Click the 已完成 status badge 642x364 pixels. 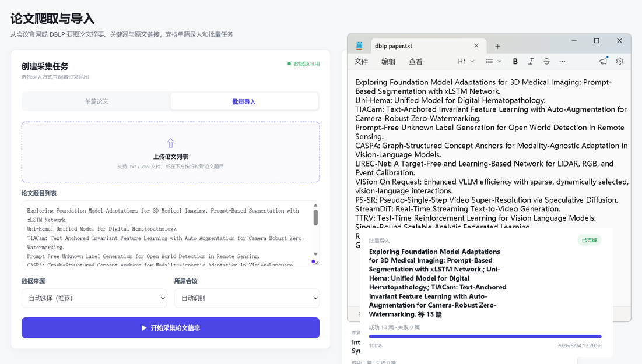(589, 240)
